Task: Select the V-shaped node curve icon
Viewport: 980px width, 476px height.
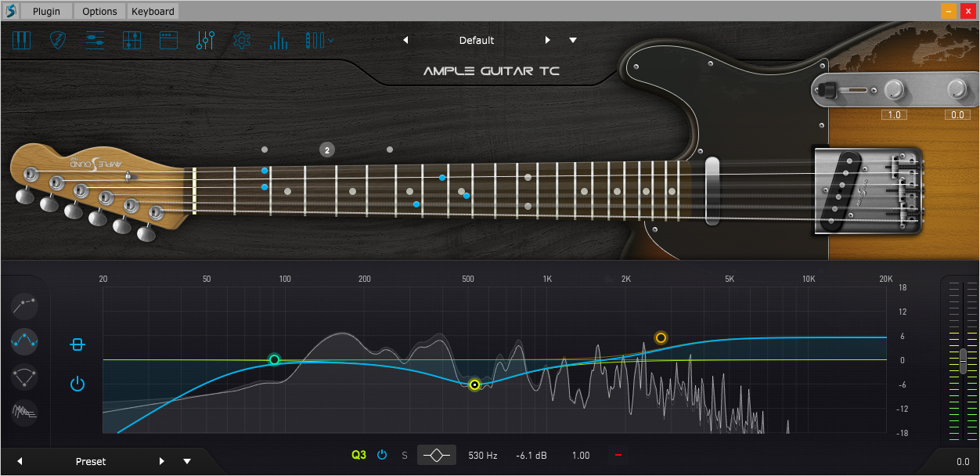Action: point(25,377)
